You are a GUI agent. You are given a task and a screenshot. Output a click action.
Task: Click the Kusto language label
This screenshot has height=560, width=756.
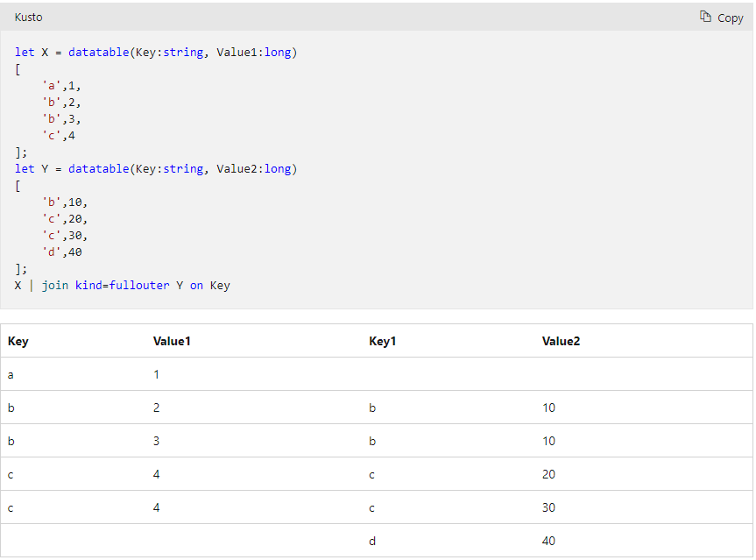(x=28, y=18)
